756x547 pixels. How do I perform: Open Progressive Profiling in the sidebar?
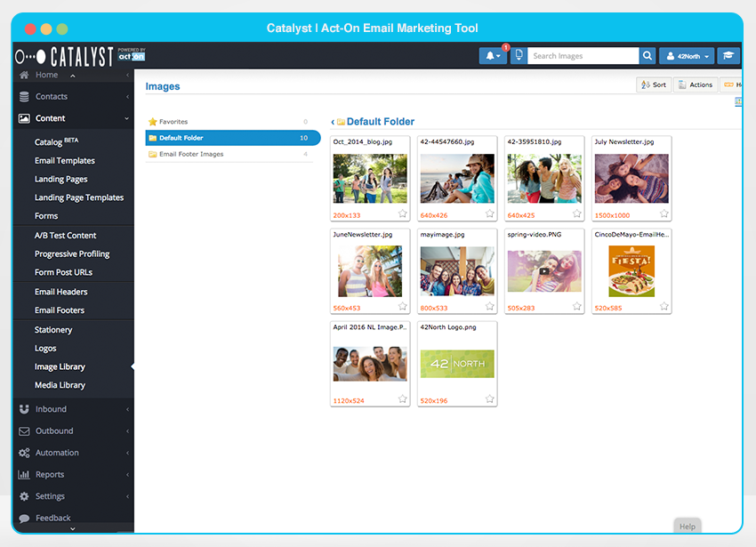point(72,254)
